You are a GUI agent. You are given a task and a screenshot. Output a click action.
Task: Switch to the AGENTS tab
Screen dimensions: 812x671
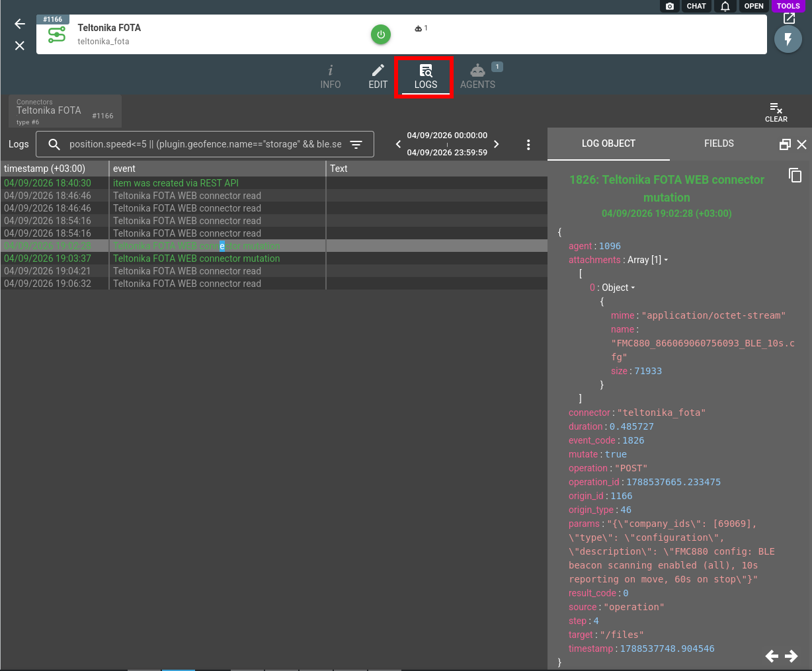478,77
